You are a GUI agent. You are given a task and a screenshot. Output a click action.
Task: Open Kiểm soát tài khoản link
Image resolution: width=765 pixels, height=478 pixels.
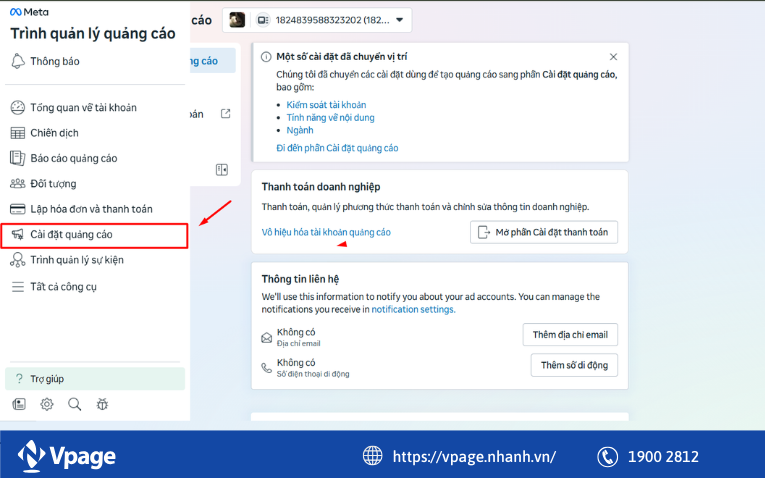click(x=326, y=105)
